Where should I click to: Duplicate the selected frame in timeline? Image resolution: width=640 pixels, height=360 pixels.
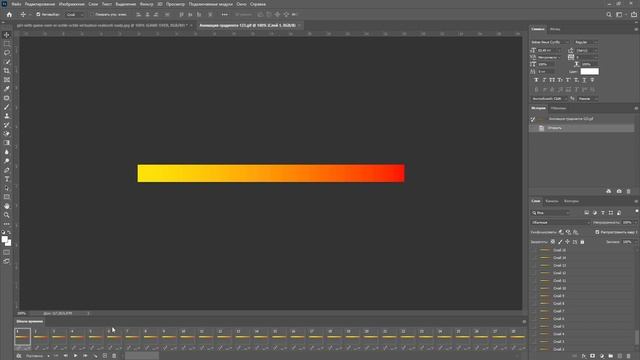(105, 356)
